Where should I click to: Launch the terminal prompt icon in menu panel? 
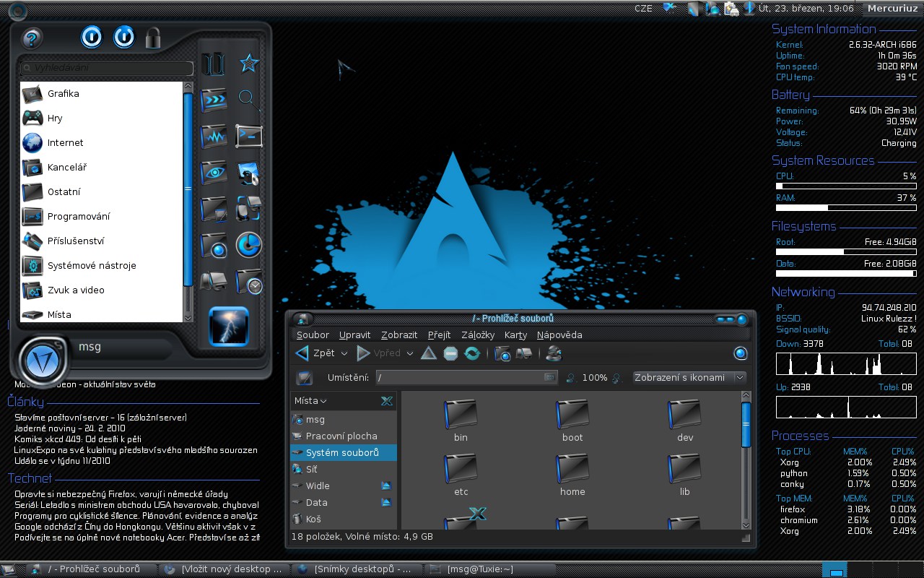(x=249, y=136)
